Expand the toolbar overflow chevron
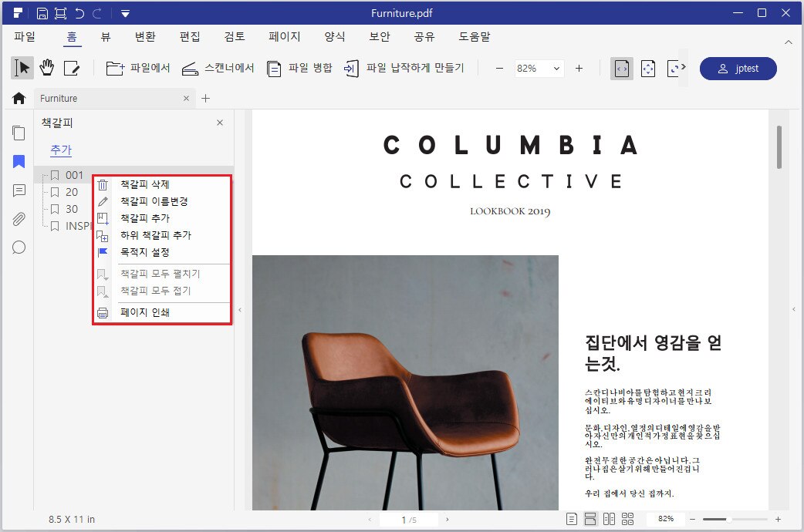Image resolution: width=804 pixels, height=532 pixels. click(683, 66)
